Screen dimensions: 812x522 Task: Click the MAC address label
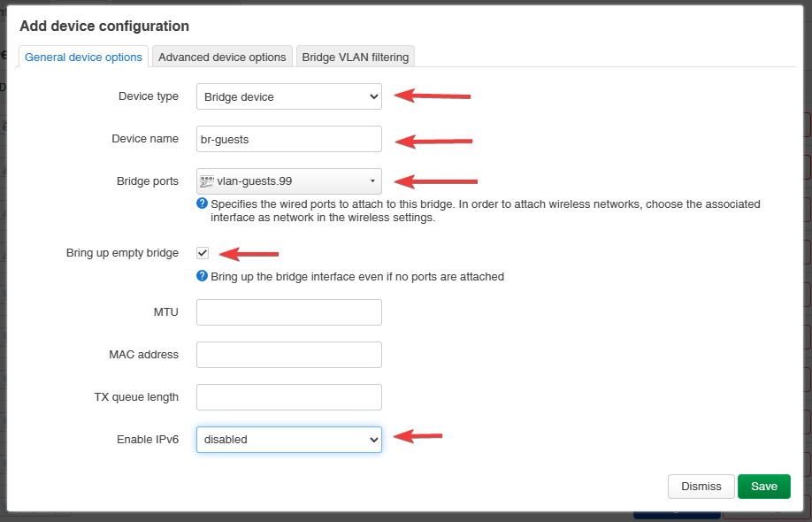point(144,355)
